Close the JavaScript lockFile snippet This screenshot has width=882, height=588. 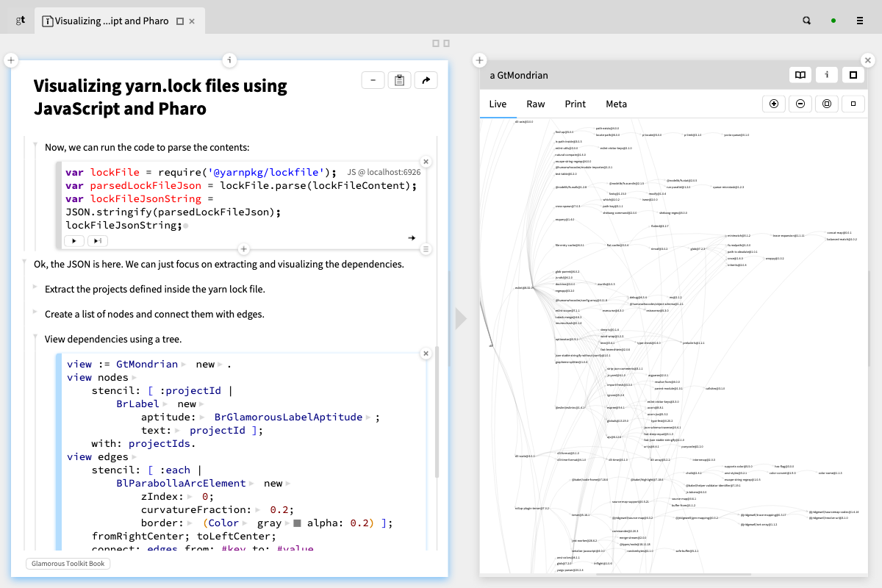click(426, 162)
